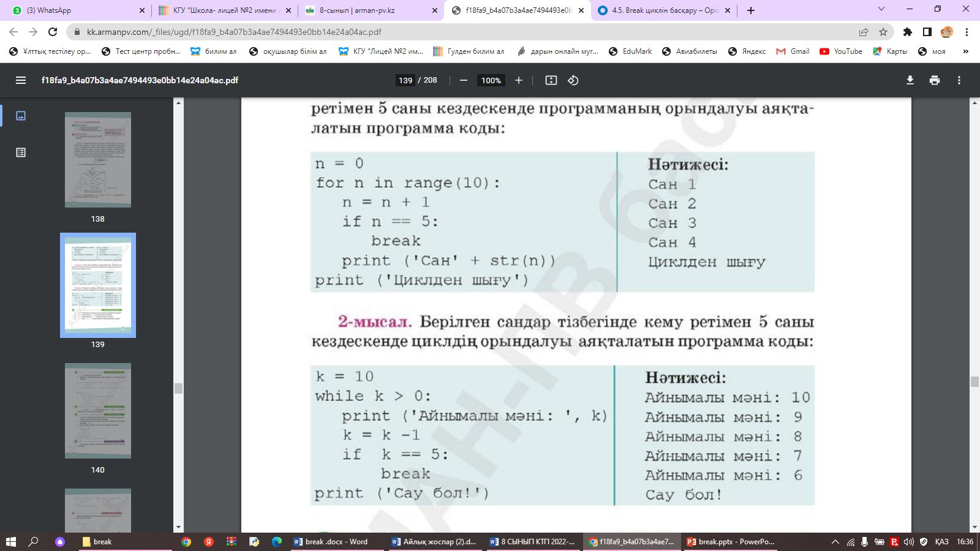Click the thumbnail panel scrollbar handle

coord(178,388)
